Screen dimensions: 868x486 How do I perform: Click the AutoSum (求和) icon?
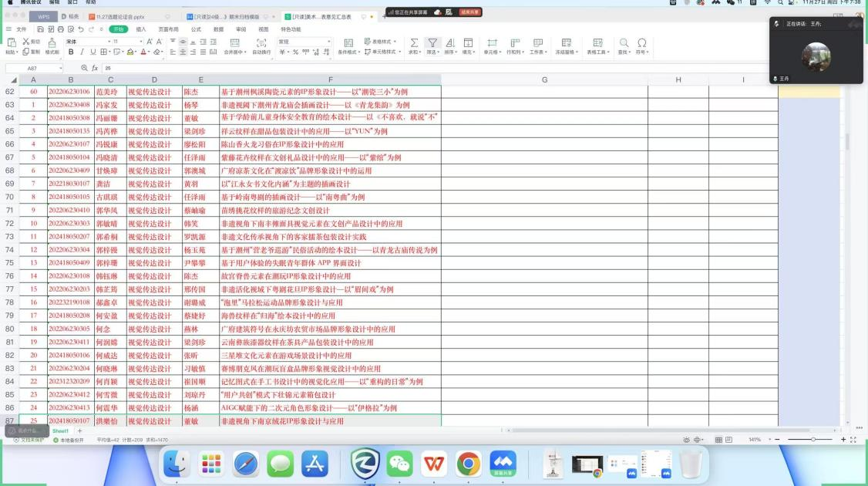[414, 43]
